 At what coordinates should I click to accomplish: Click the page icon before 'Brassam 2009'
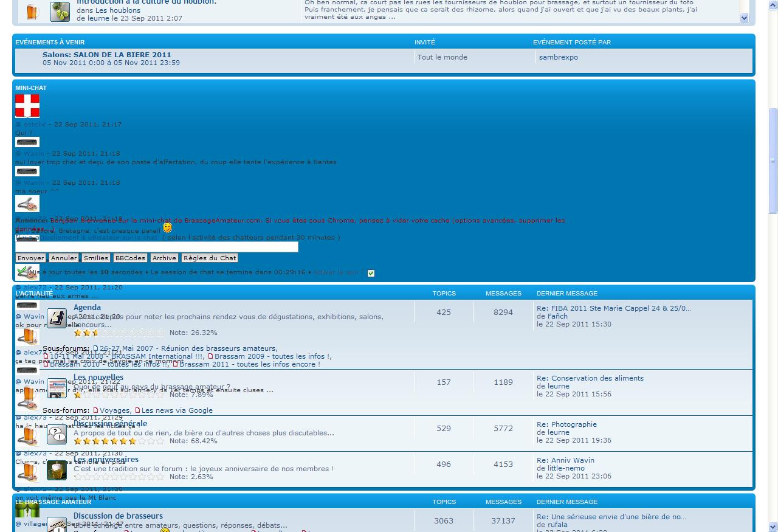coord(211,356)
